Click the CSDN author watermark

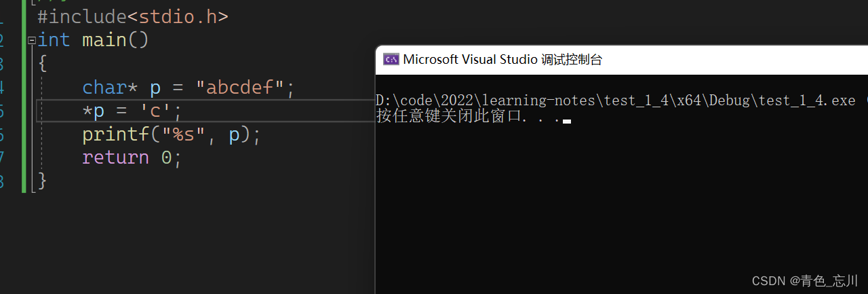[806, 280]
